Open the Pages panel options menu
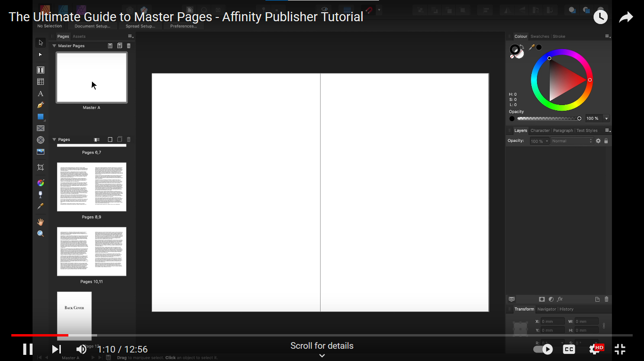Viewport: 644px width, 361px height. (131, 36)
